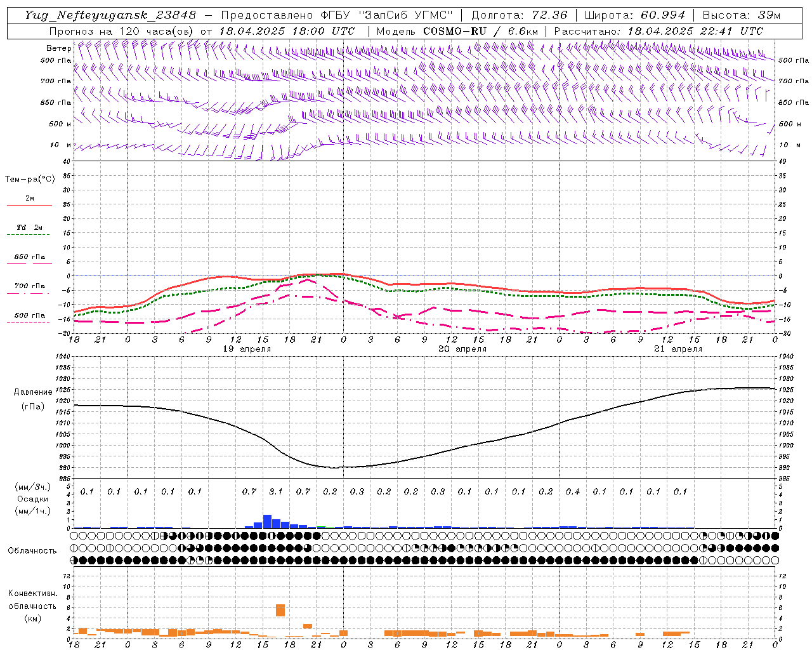Click the lowest point of the pressure curve
The image size is (812, 650).
335,468
